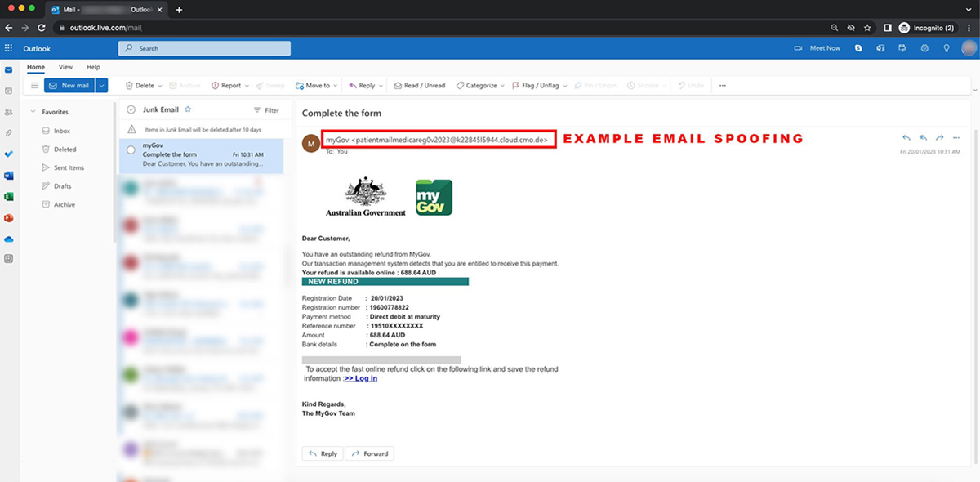Launch Word from the left rail

click(x=9, y=176)
